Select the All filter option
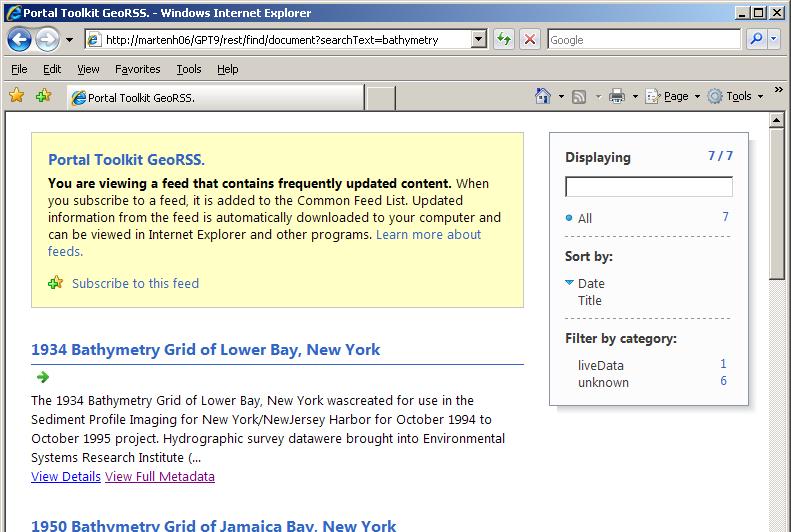This screenshot has width=791, height=532. click(x=585, y=218)
